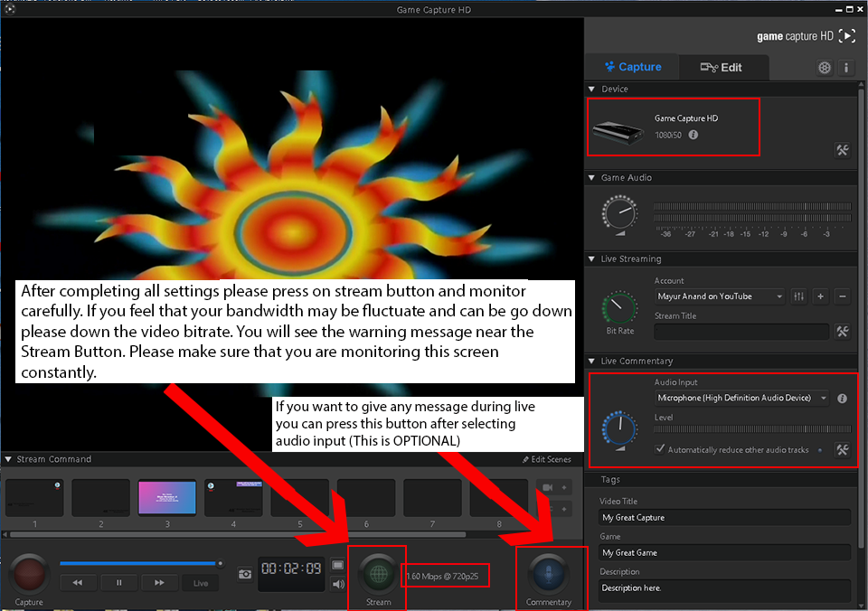Pause the capture playback

tap(119, 582)
